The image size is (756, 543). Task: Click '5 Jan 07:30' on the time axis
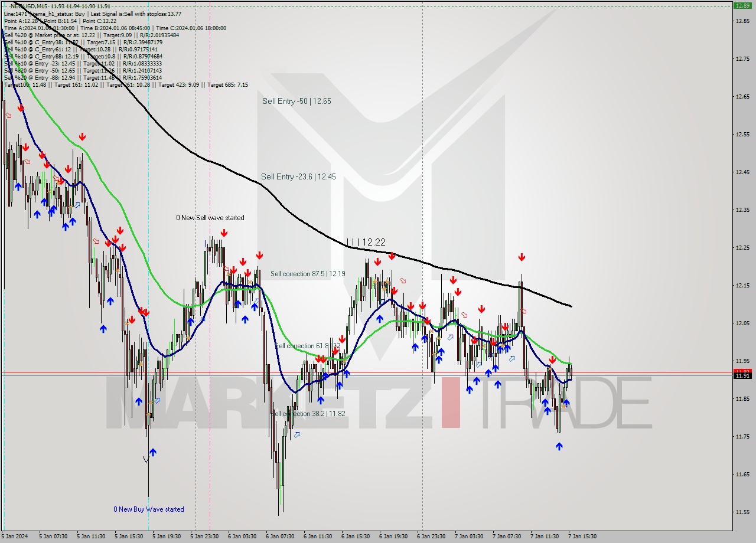click(53, 537)
